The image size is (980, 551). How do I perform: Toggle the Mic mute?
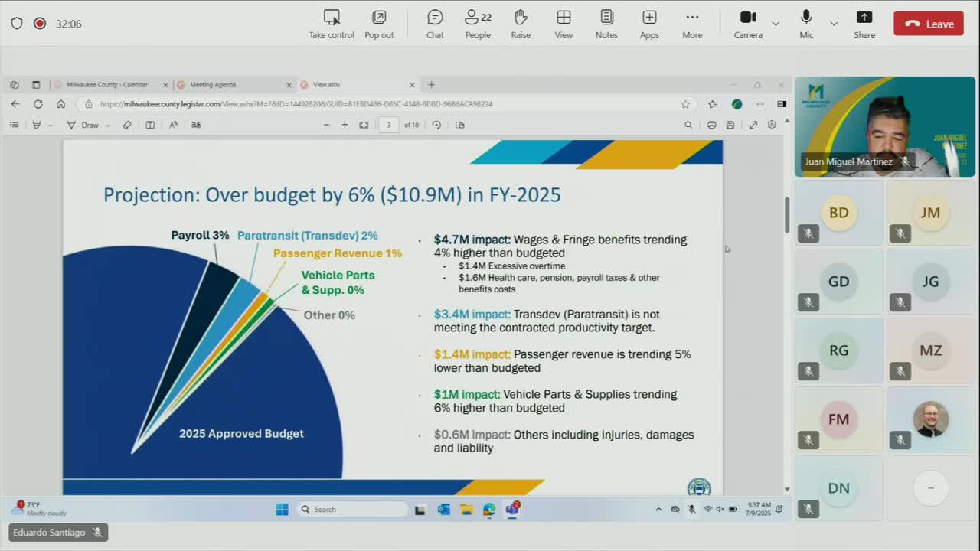[x=806, y=24]
